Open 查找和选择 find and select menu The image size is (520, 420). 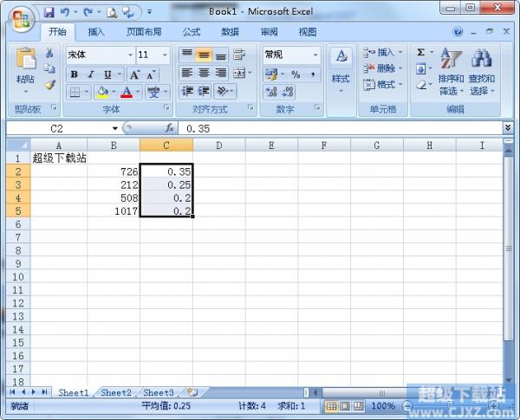482,72
